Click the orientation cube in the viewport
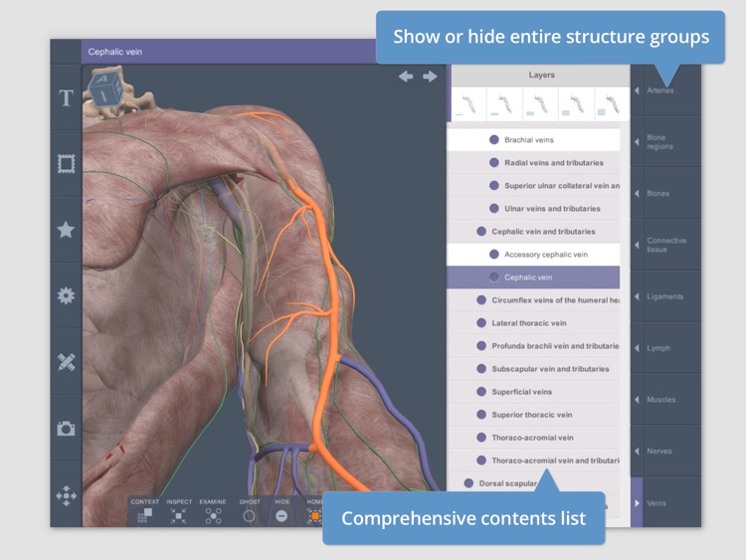 point(104,89)
